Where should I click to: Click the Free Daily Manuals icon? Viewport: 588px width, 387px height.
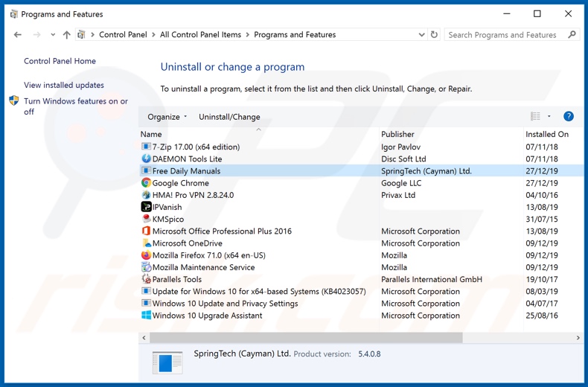coord(146,170)
